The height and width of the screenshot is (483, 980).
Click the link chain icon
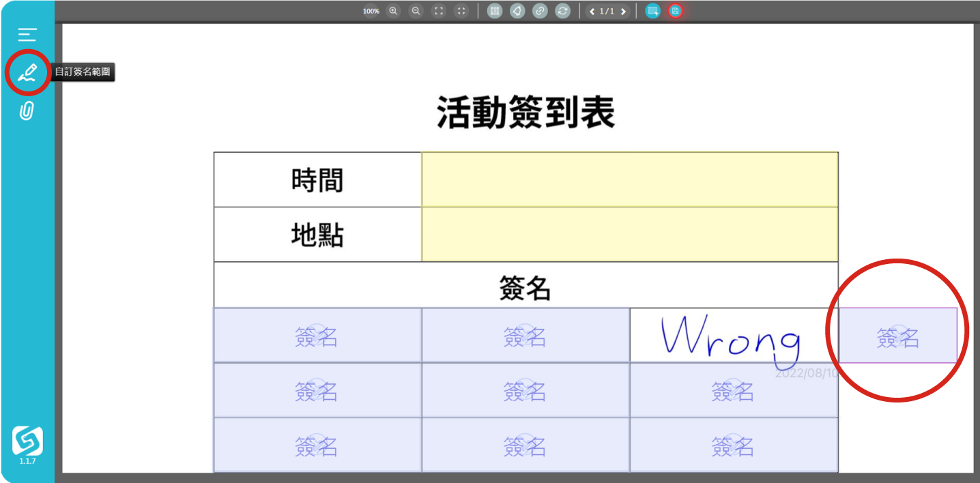tap(540, 11)
